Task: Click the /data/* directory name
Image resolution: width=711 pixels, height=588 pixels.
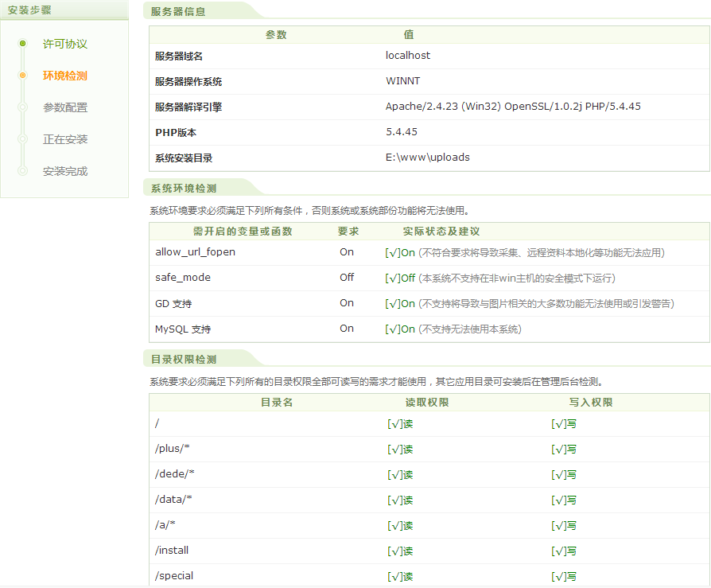Action: tap(173, 500)
